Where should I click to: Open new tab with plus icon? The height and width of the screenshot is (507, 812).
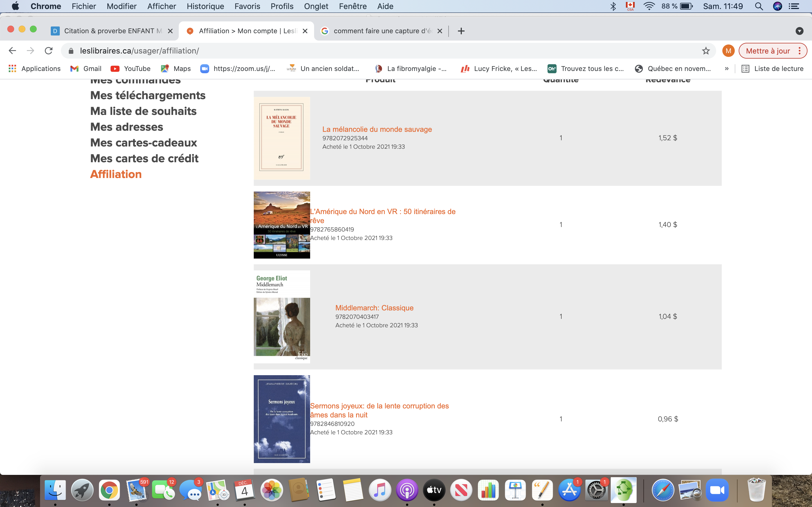click(x=461, y=31)
